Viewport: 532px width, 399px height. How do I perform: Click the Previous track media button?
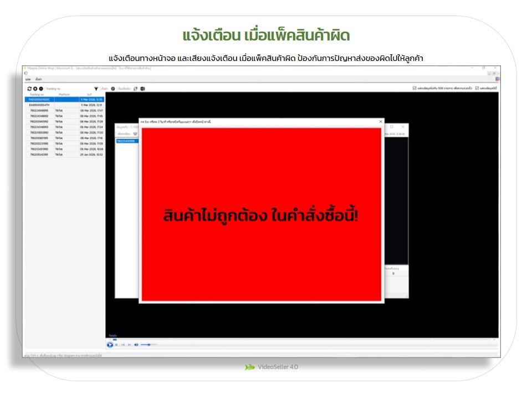pos(123,345)
